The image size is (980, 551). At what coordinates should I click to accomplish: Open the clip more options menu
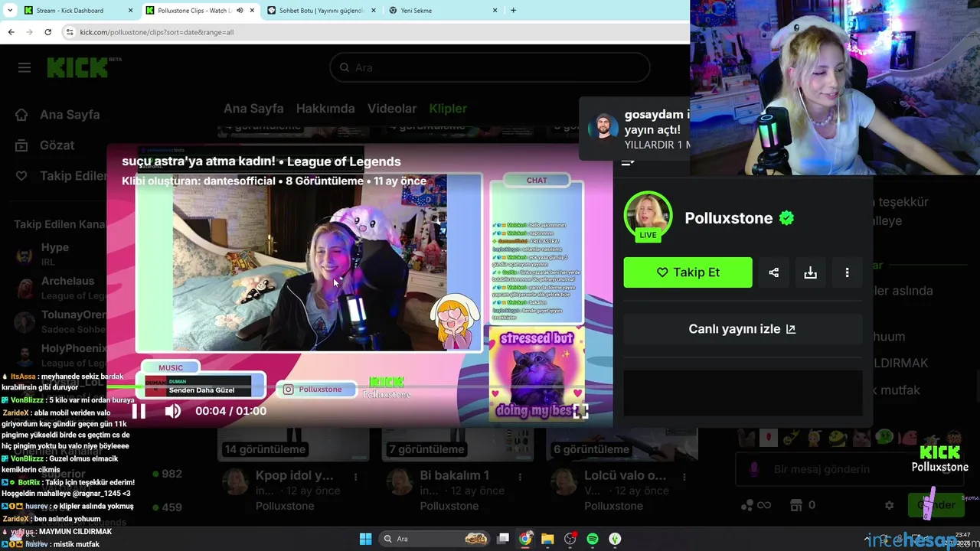click(x=847, y=272)
